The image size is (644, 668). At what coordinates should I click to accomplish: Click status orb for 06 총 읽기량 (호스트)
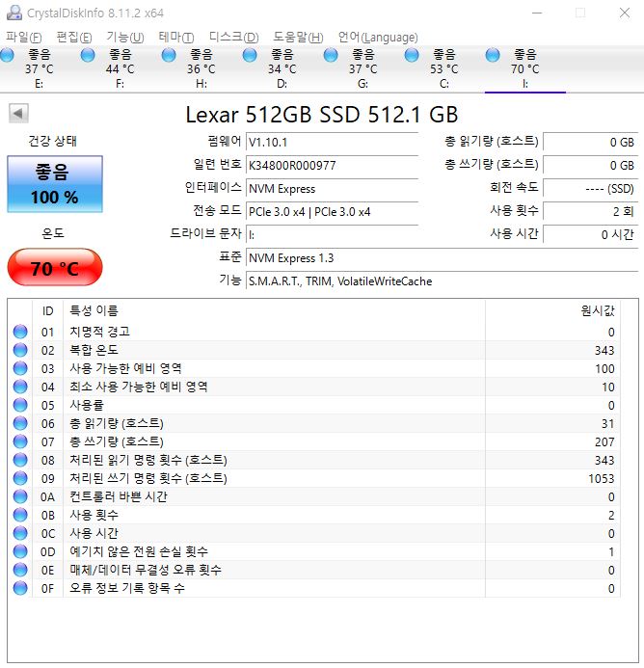(x=20, y=423)
